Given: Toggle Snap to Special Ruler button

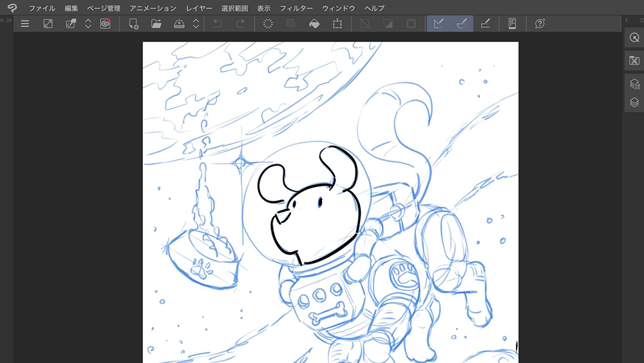Looking at the screenshot, I should coord(462,24).
